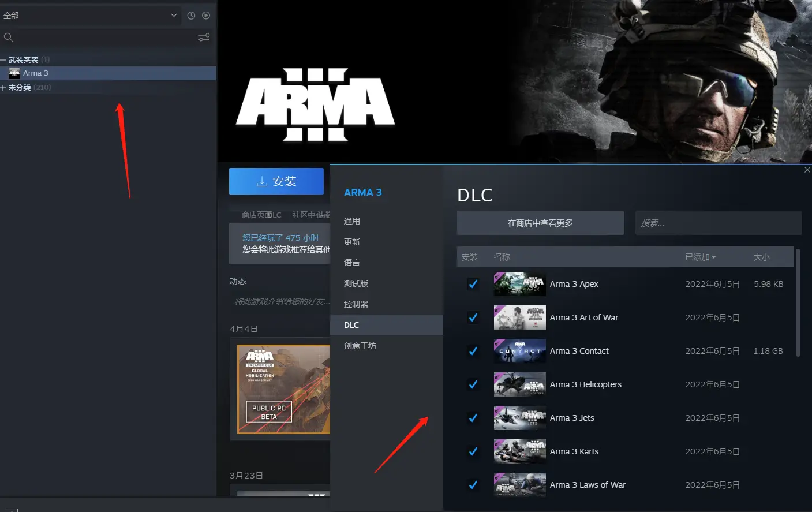Image resolution: width=812 pixels, height=512 pixels.
Task: Uncheck the Arma 3 Apex install checkbox
Action: point(473,284)
